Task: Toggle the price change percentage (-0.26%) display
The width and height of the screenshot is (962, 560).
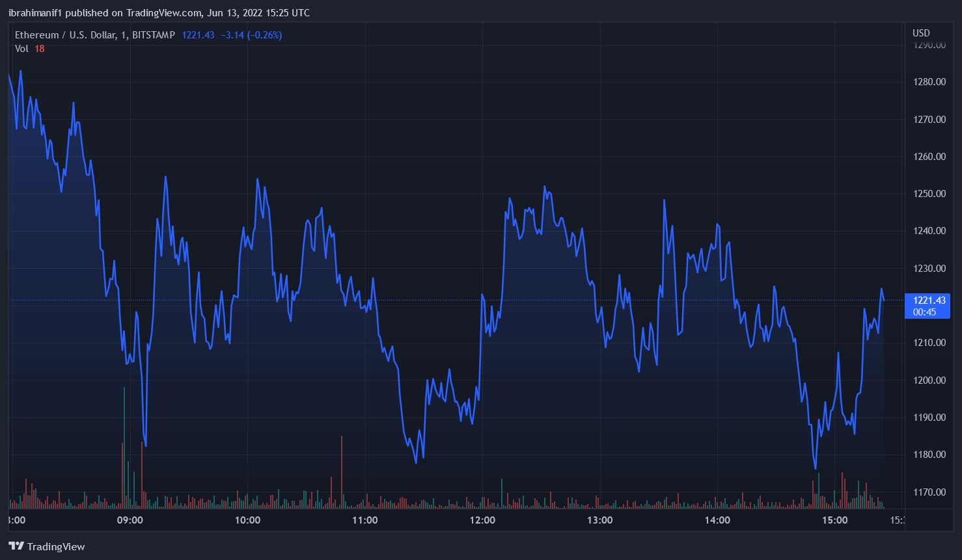Action: click(x=264, y=35)
